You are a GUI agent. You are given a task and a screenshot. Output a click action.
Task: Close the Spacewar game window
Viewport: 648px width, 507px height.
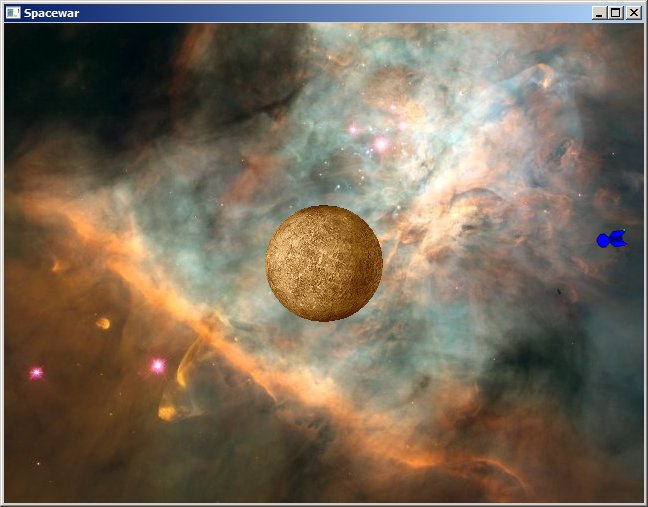633,13
